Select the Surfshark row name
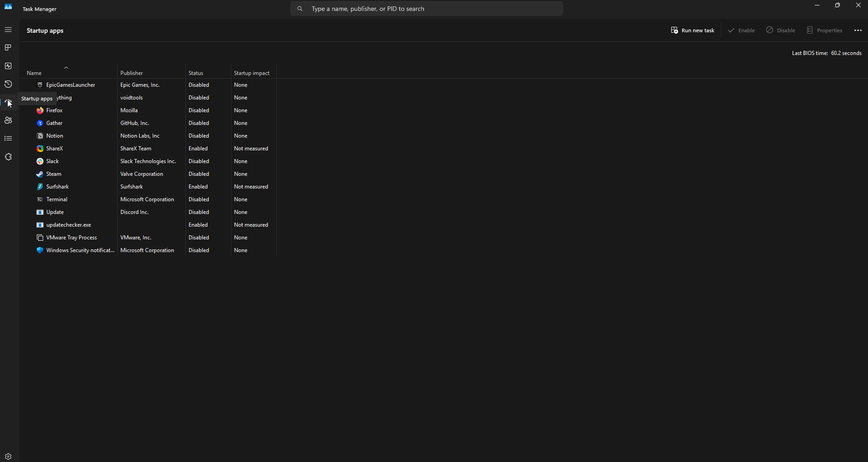Image resolution: width=868 pixels, height=462 pixels. point(58,187)
